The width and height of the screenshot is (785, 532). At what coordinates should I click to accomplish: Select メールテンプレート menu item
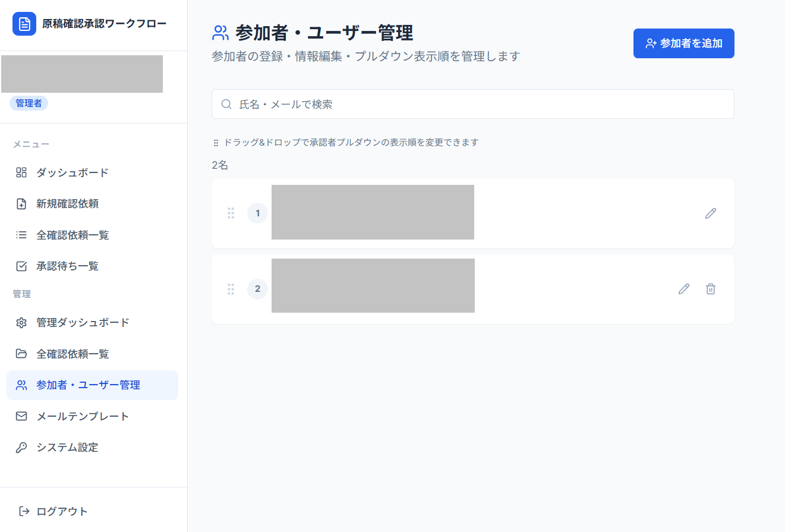(x=92, y=416)
